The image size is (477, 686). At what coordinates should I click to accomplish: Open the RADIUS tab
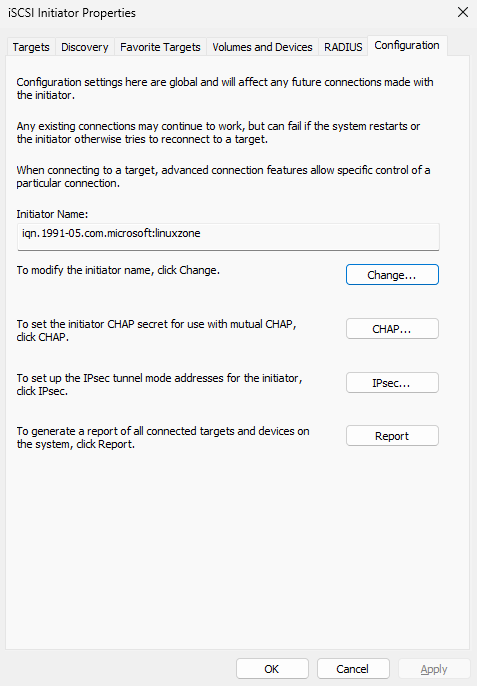pos(343,47)
